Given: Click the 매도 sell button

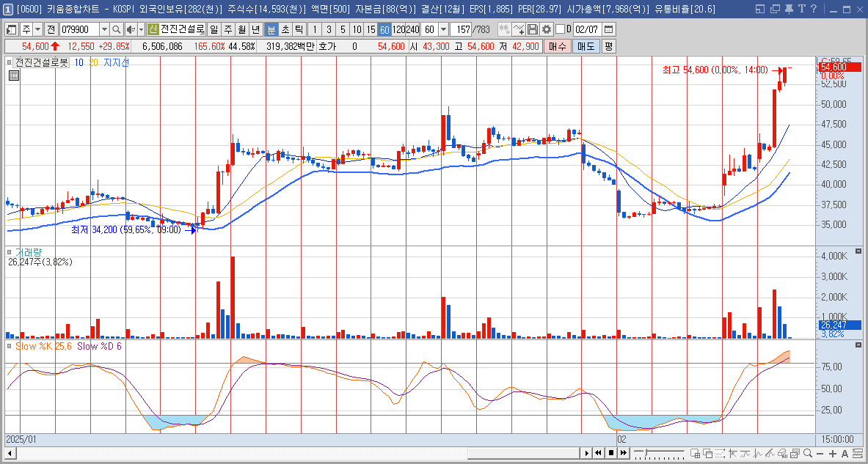Looking at the screenshot, I should 586,46.
